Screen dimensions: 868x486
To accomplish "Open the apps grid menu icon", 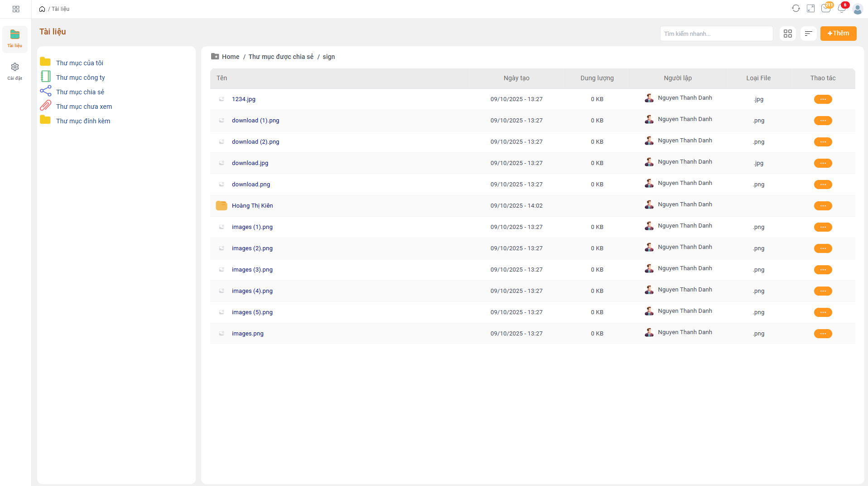I will (x=16, y=9).
